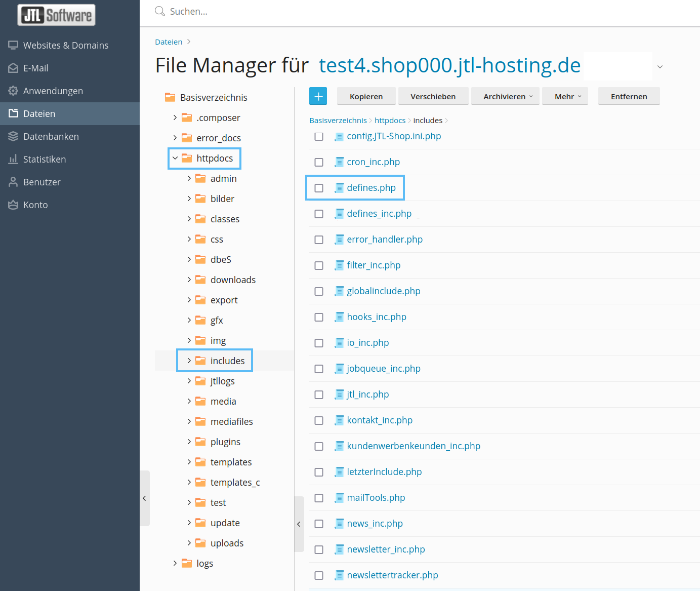Screen dimensions: 700x591
Task: Open Datenbanken in sidebar
Action: coord(70,136)
